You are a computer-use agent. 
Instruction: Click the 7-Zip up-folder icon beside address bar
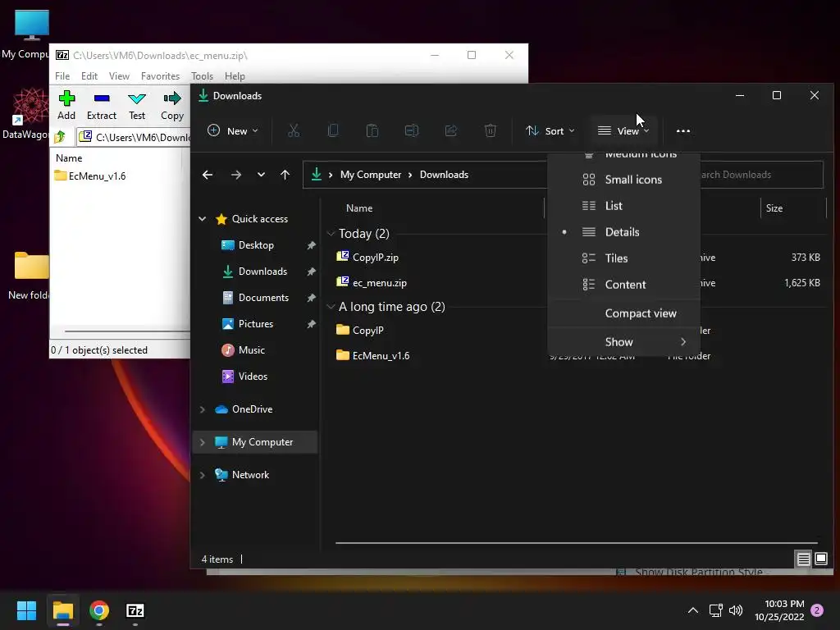(x=60, y=137)
